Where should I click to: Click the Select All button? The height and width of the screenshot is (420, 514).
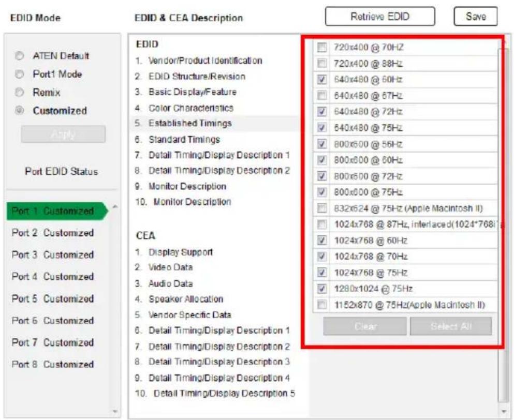(x=451, y=326)
